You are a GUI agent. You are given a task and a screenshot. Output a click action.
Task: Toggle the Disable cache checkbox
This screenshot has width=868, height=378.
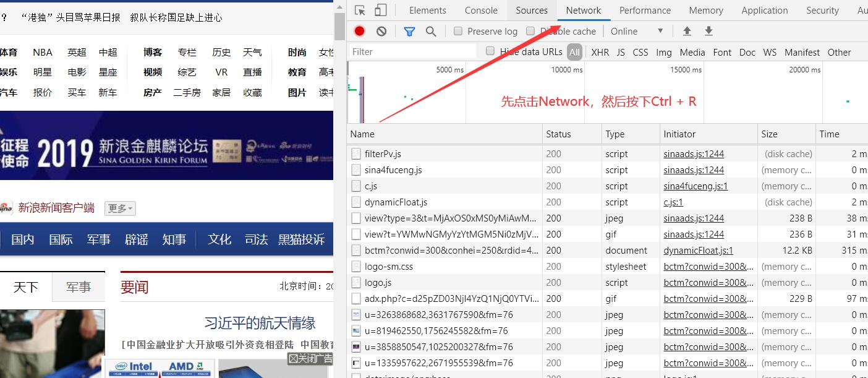coord(530,31)
